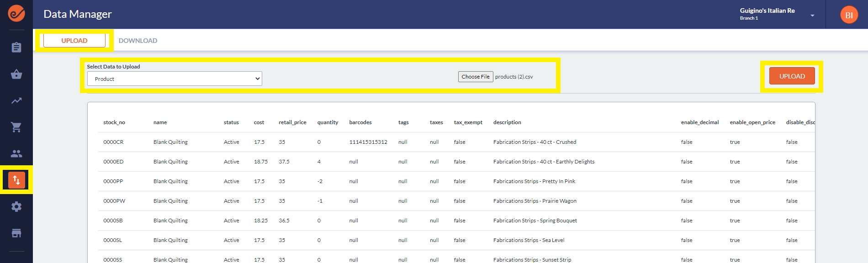Open the shopping cart sidebar icon
The width and height of the screenshot is (868, 263).
point(16,127)
